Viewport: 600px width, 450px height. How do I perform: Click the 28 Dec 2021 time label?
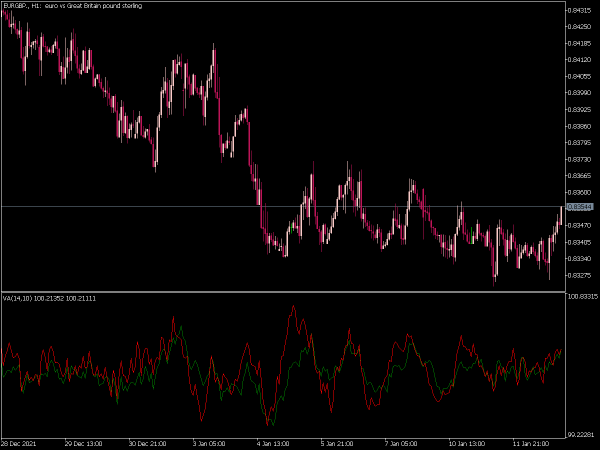(x=19, y=444)
